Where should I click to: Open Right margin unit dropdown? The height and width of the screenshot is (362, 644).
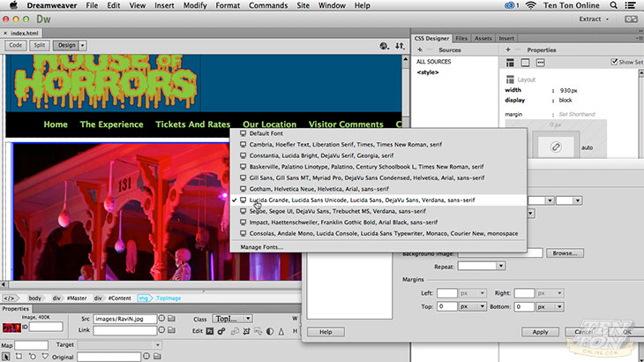[x=550, y=293]
